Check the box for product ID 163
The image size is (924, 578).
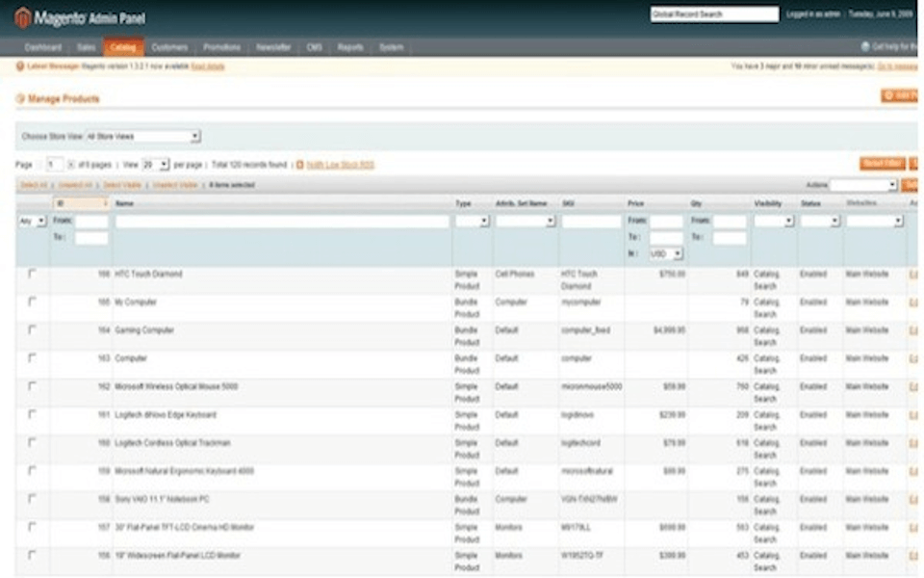tap(32, 358)
